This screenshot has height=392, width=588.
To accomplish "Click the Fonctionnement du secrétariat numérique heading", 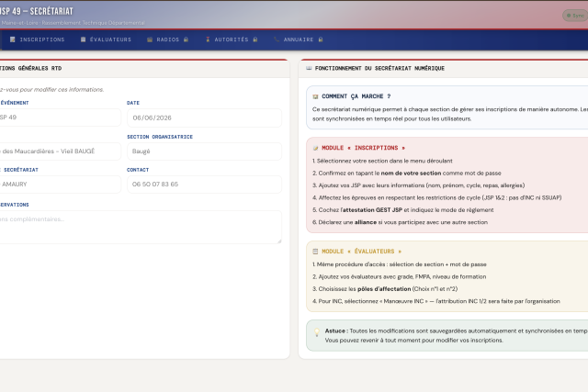I will point(379,68).
